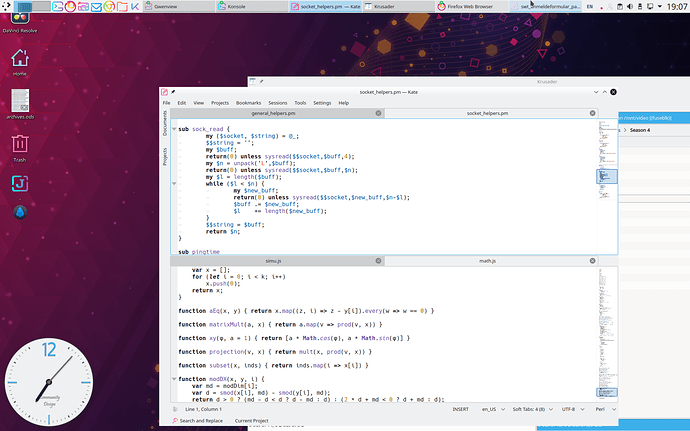690x431 pixels.
Task: Close the general_helpers.pm tab
Action: click(x=378, y=113)
